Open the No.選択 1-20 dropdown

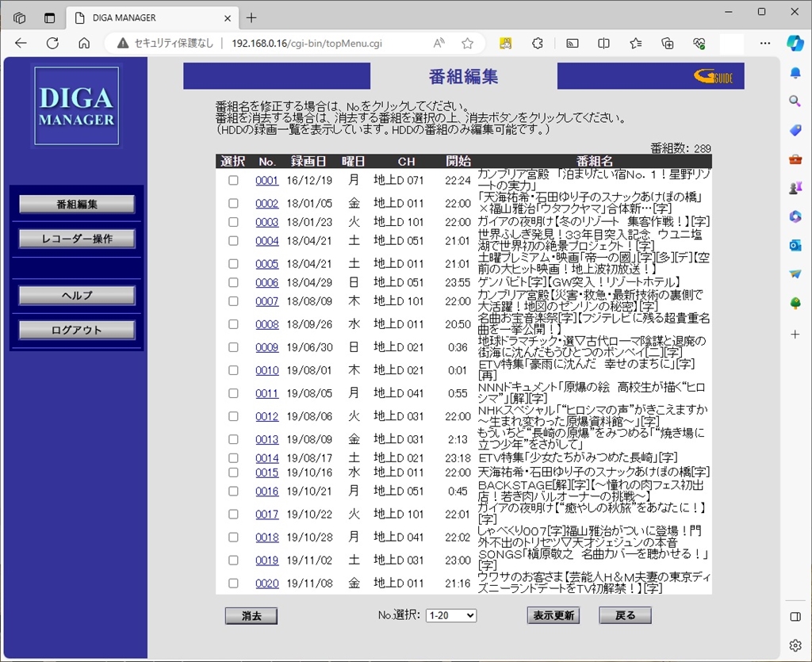tap(451, 615)
